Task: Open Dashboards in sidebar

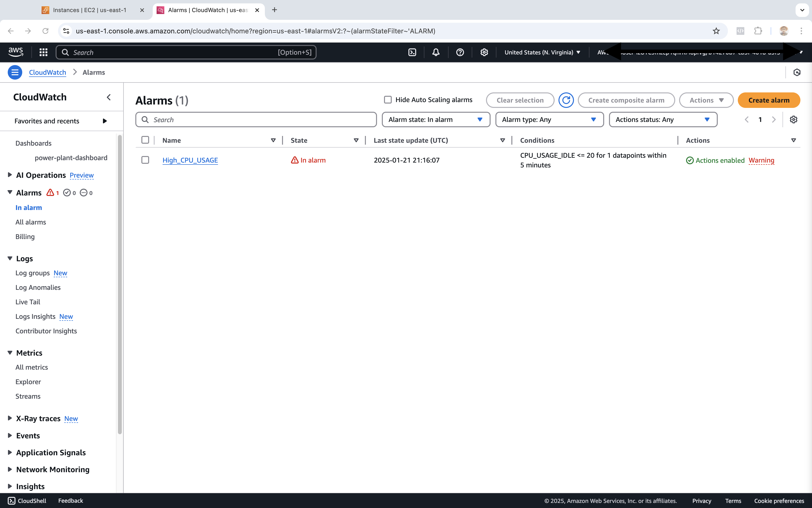Action: (33, 143)
